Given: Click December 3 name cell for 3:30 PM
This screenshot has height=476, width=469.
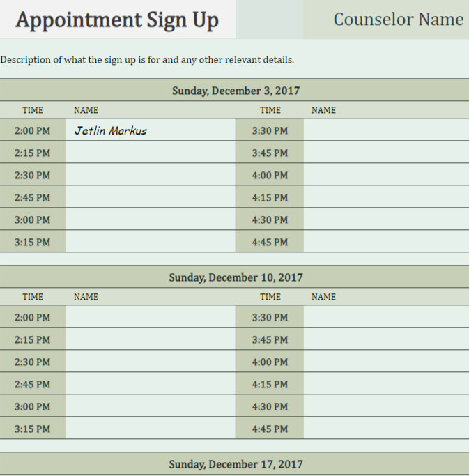Looking at the screenshot, I should point(385,130).
